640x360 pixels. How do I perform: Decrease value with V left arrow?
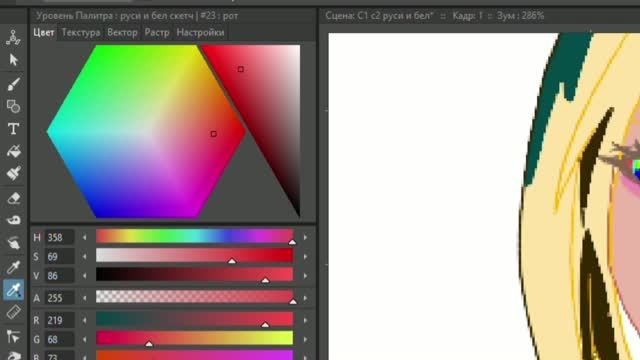(84, 276)
